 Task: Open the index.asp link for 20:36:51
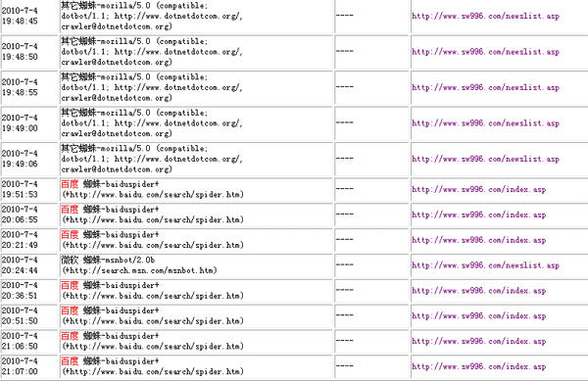(479, 291)
